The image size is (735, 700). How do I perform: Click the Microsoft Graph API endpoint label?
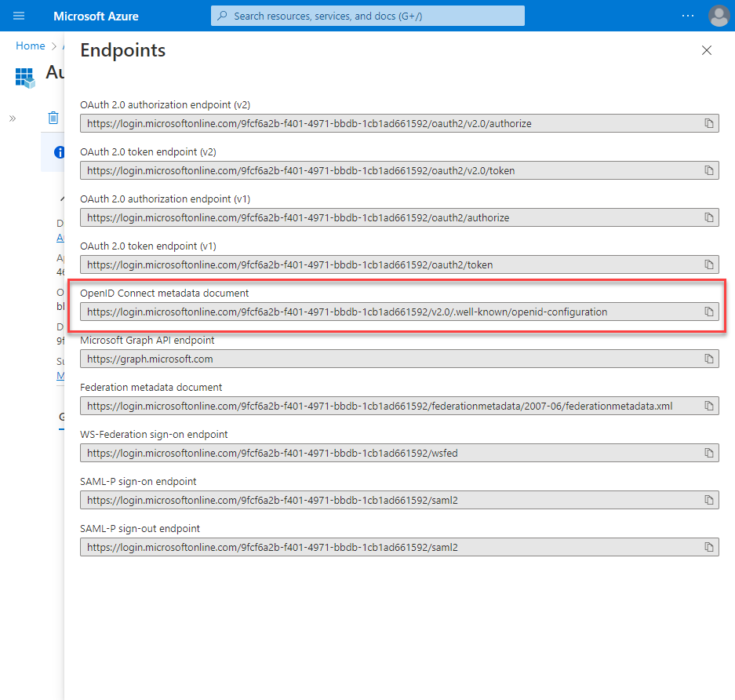(x=147, y=340)
